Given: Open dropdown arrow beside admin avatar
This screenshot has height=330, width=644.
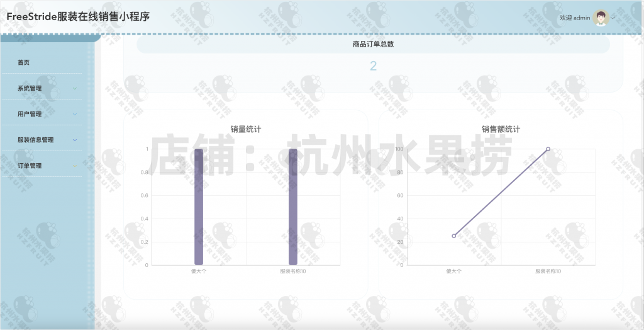Looking at the screenshot, I should (613, 18).
